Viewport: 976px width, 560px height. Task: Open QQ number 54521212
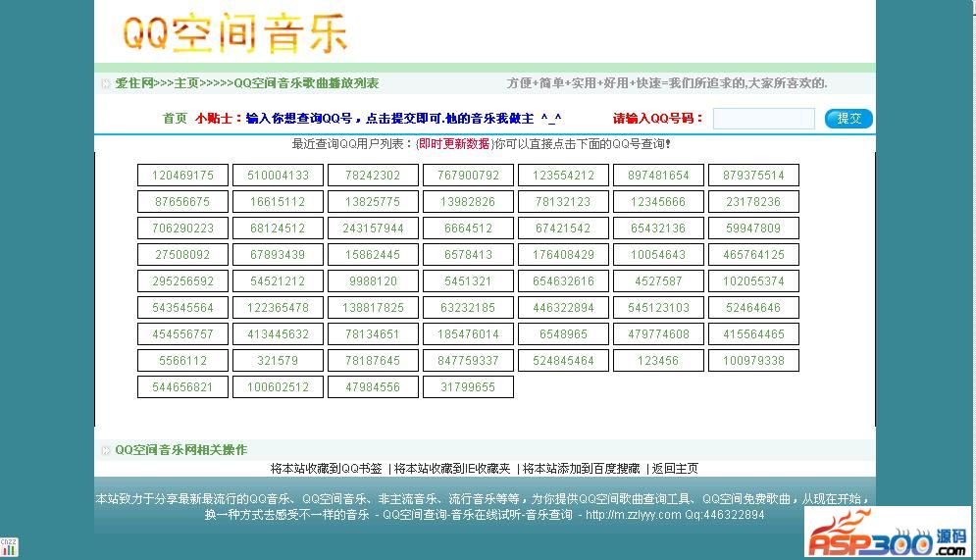tap(279, 281)
